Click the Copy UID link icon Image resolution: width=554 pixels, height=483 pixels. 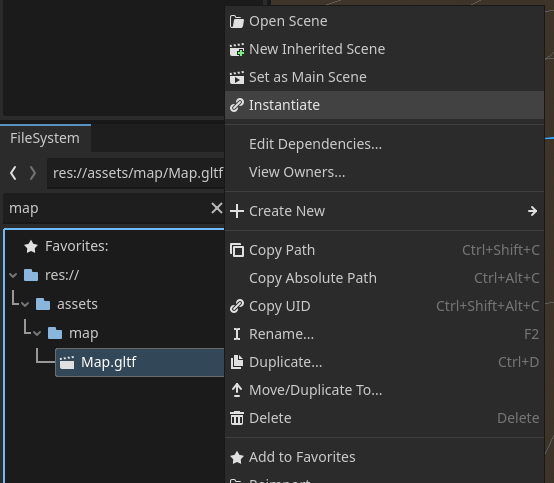tap(236, 306)
